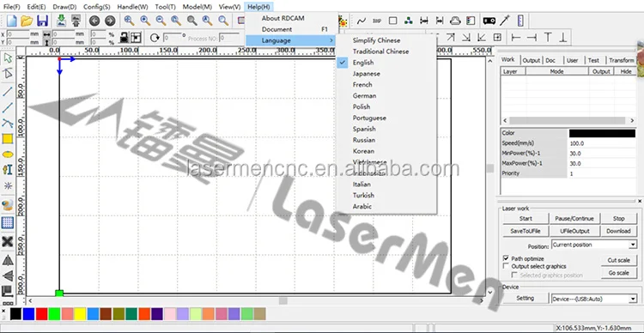
Task: Expand the Device USB Auto dropdown
Action: pyautogui.click(x=594, y=299)
